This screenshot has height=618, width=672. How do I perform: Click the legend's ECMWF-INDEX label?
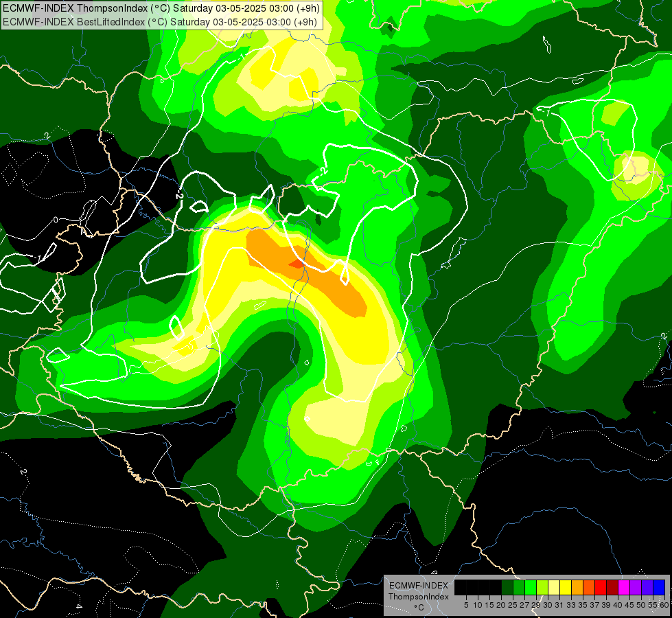pyautogui.click(x=418, y=586)
